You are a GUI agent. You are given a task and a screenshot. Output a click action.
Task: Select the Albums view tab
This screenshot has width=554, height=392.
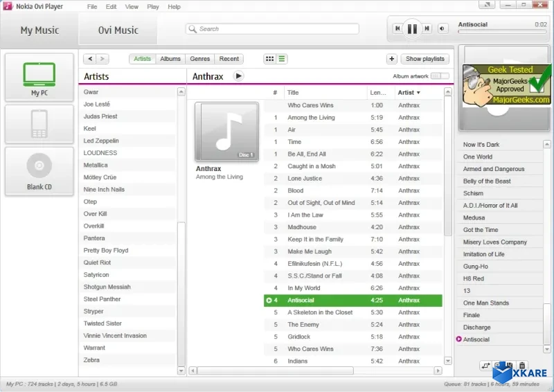tap(170, 59)
